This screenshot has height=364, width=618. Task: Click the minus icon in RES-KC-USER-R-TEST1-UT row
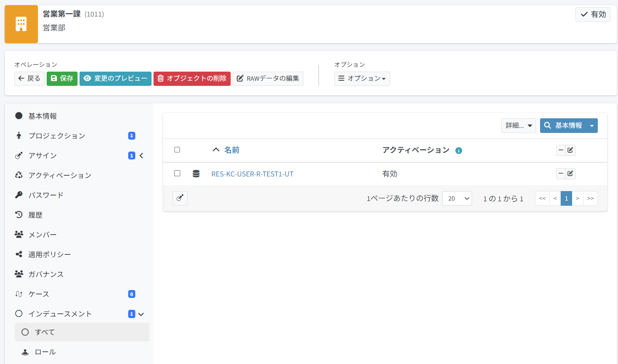pos(561,173)
